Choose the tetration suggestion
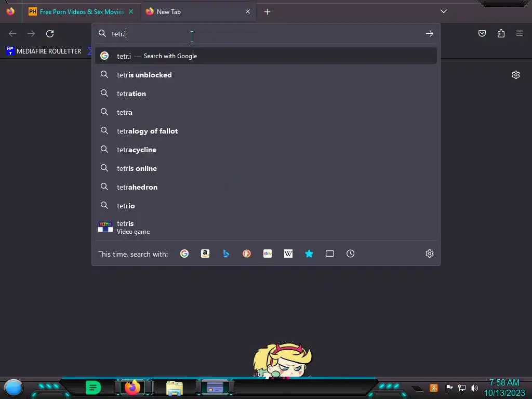This screenshot has width=532, height=399. click(x=266, y=94)
